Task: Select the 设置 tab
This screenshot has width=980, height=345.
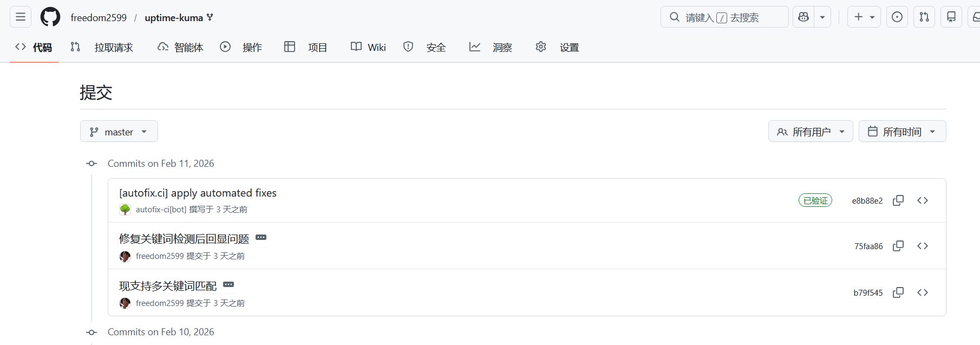Action: [557, 47]
